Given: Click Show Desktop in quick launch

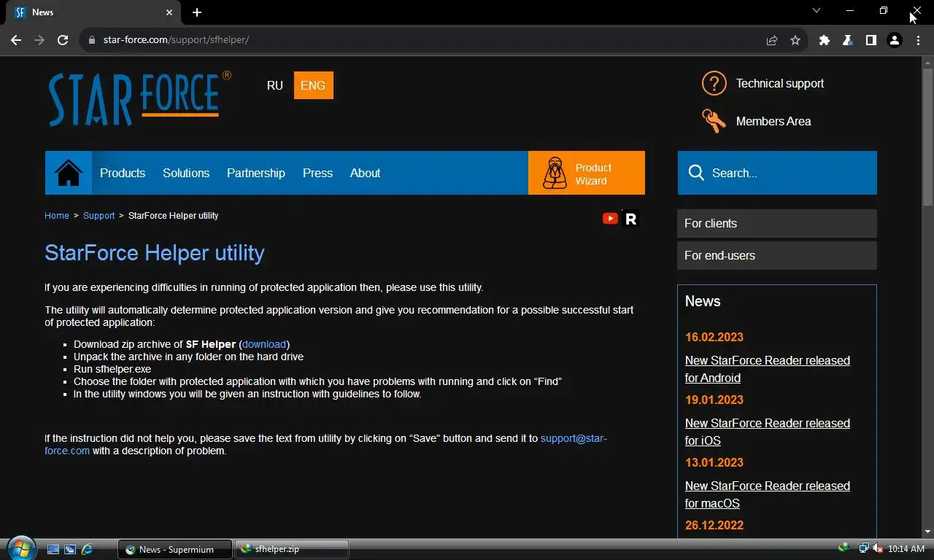Looking at the screenshot, I should pyautogui.click(x=53, y=549).
